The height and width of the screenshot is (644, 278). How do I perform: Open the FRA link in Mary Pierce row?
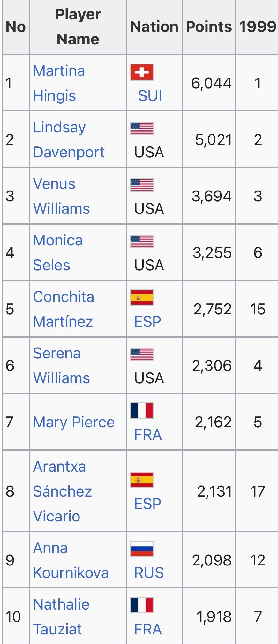(148, 434)
